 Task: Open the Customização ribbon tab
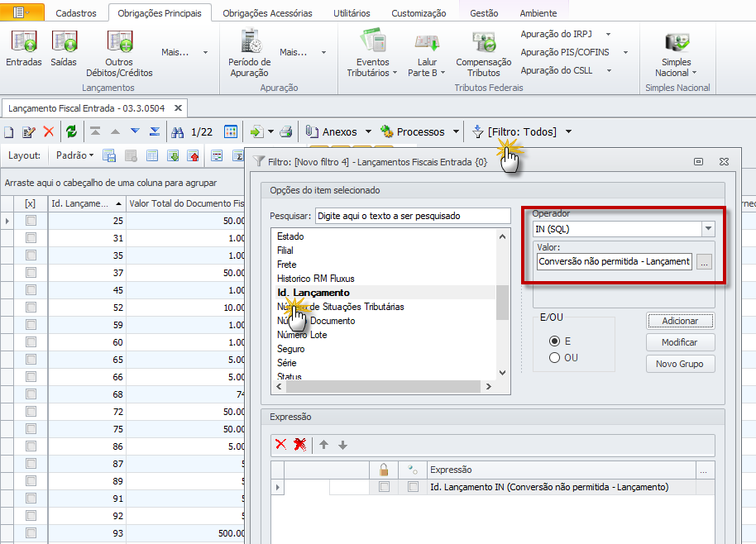point(419,13)
